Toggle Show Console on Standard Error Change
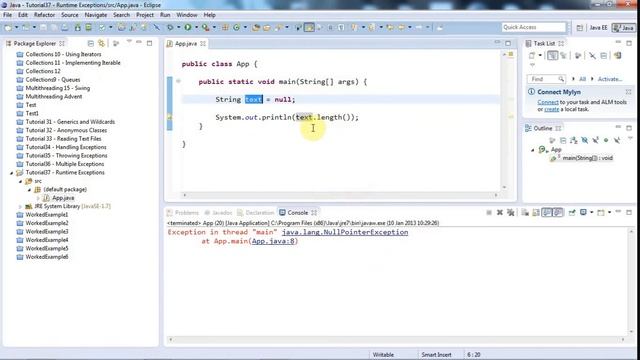This screenshot has width=640, height=360. 558,212
